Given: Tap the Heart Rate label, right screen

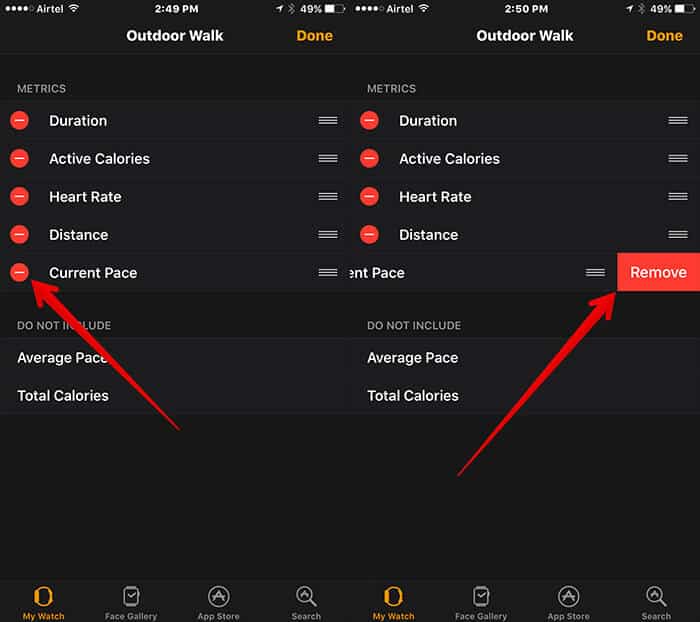Looking at the screenshot, I should pyautogui.click(x=435, y=196).
